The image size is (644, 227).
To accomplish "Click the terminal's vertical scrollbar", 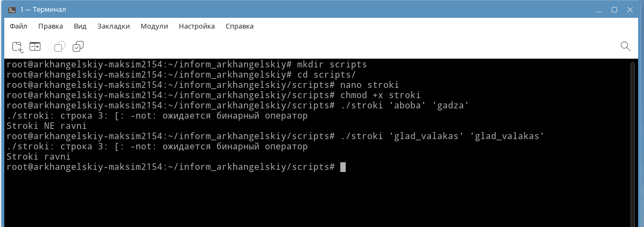I will point(633,143).
